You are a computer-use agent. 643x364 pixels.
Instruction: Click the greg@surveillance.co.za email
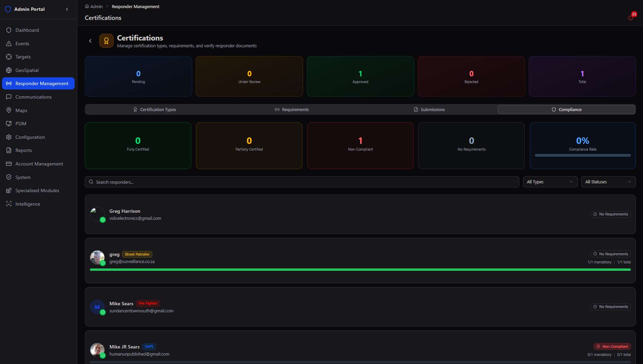click(132, 262)
